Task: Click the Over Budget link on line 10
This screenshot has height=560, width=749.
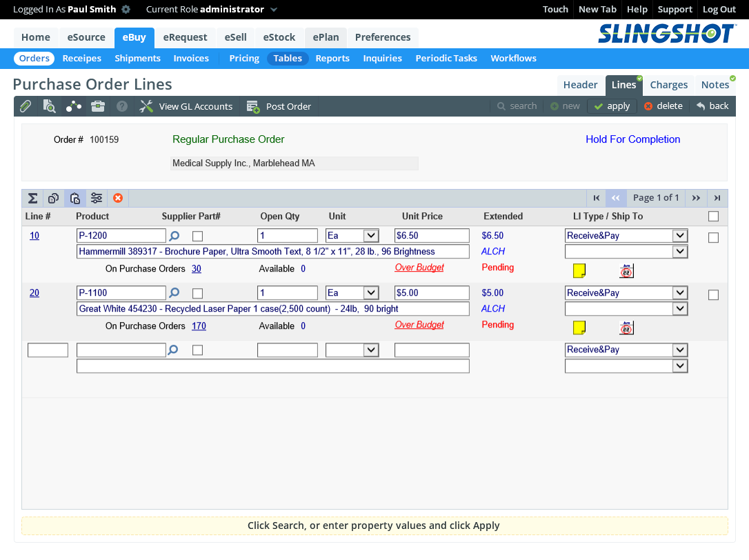Action: tap(419, 268)
